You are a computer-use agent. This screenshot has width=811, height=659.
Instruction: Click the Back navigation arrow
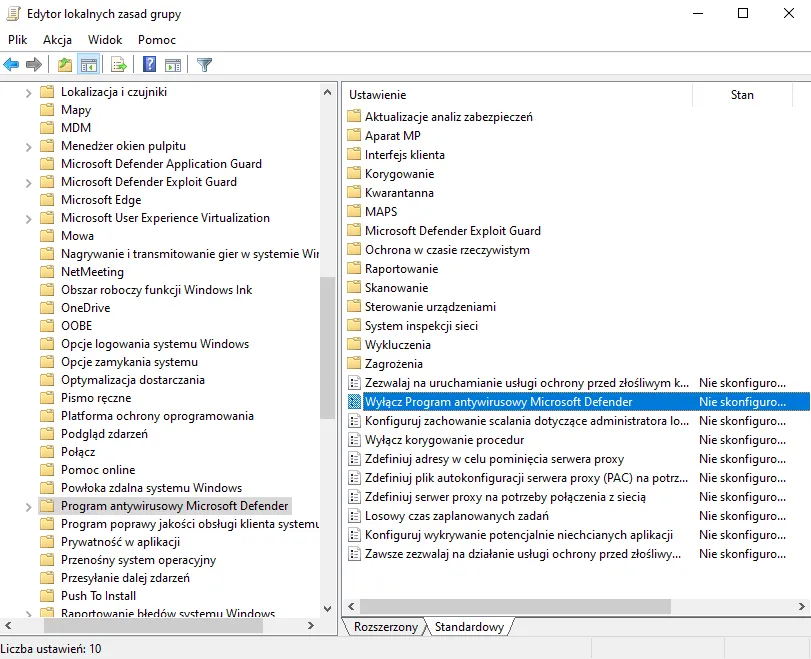click(x=11, y=64)
